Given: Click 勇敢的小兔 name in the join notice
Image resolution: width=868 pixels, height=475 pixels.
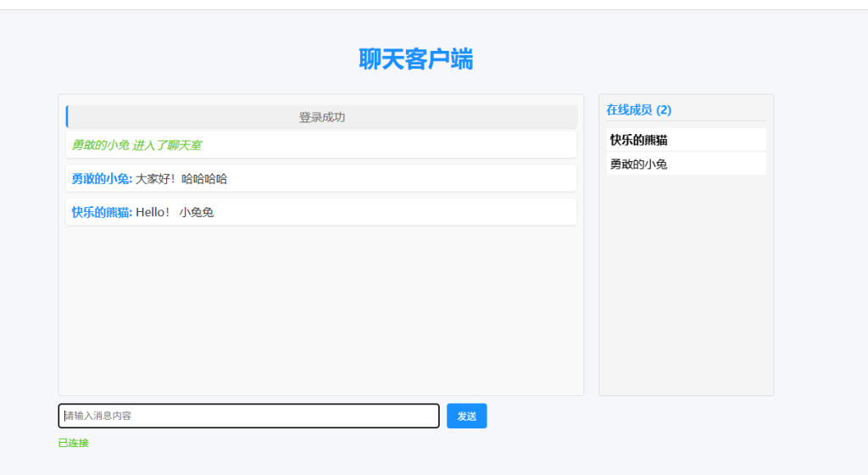Looking at the screenshot, I should (100, 145).
